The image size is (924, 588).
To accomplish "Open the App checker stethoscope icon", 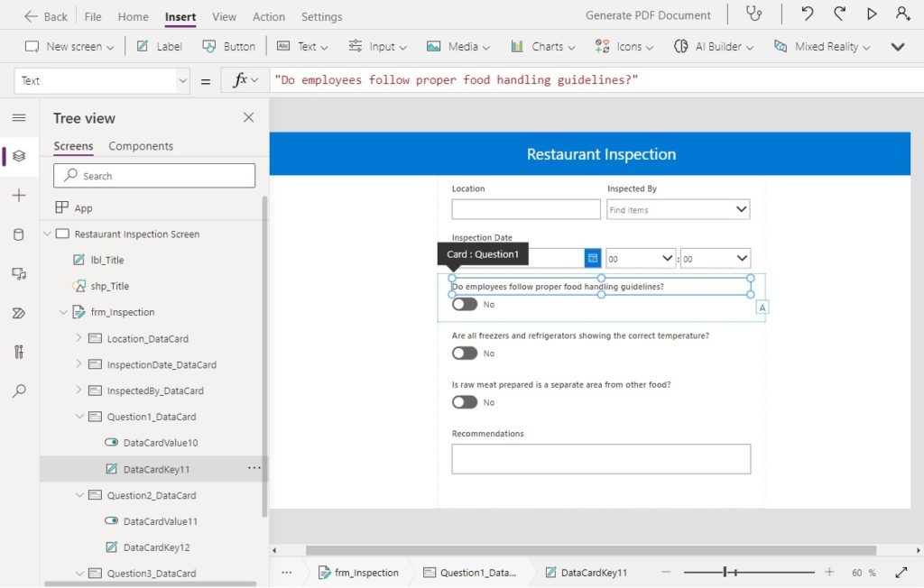I will 754,14.
